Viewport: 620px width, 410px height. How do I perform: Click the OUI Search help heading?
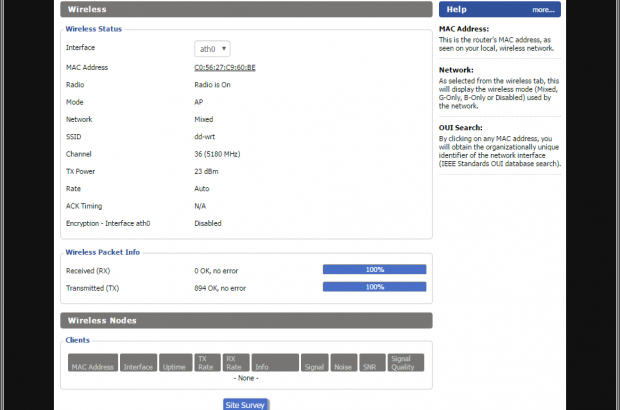(461, 128)
